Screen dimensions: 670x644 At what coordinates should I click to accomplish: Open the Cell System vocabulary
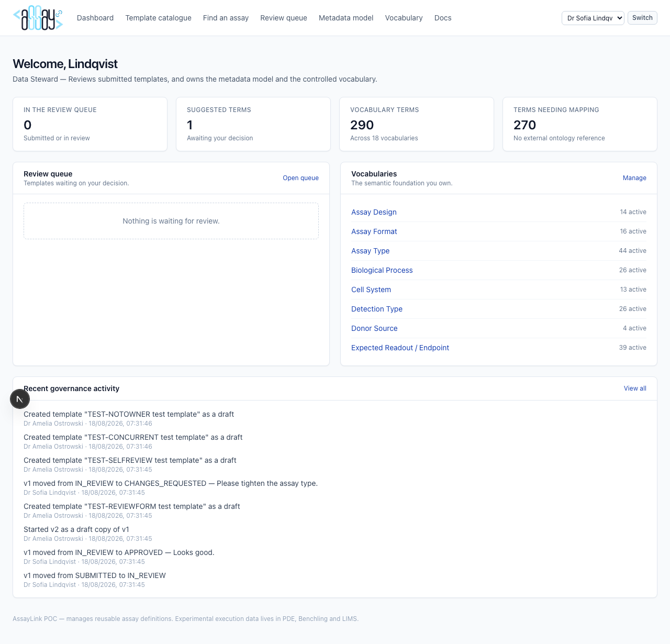(x=371, y=290)
